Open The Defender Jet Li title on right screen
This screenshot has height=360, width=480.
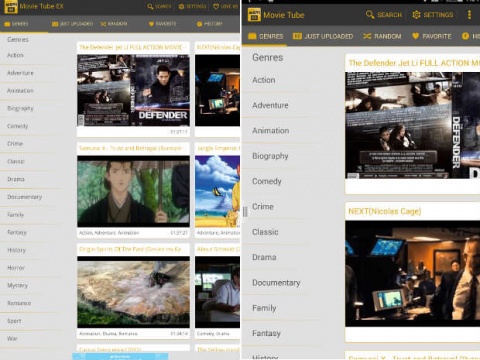(414, 63)
